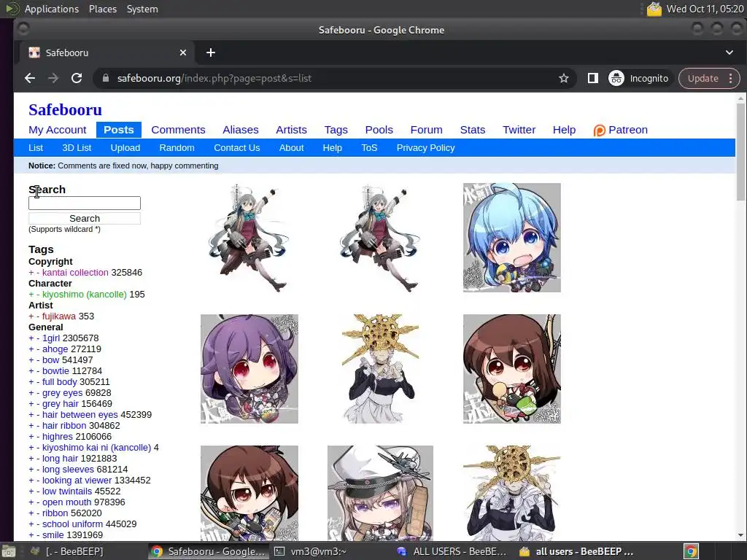747x560 pixels.
Task: Click the Incognito profile icon
Action: (x=616, y=78)
